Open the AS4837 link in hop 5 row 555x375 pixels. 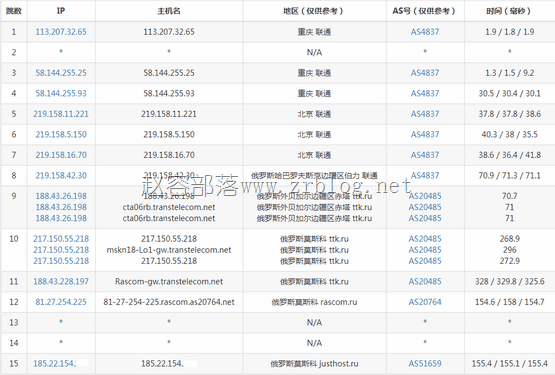(x=425, y=114)
